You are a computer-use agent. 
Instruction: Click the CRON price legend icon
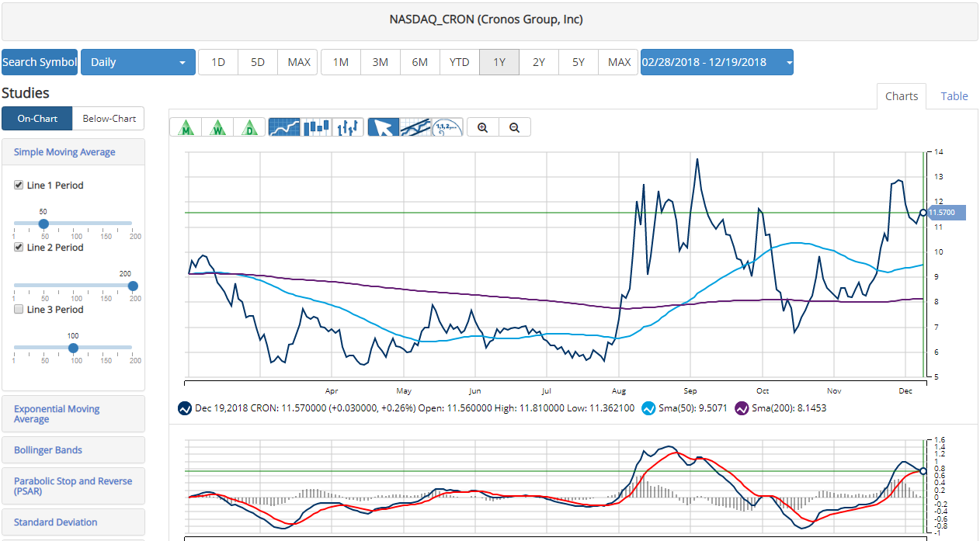(x=185, y=407)
